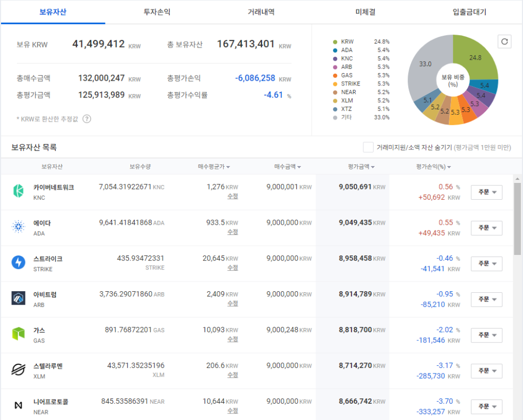Click the XLM legend dot
Viewport: 523px width, 420px height.
335,101
